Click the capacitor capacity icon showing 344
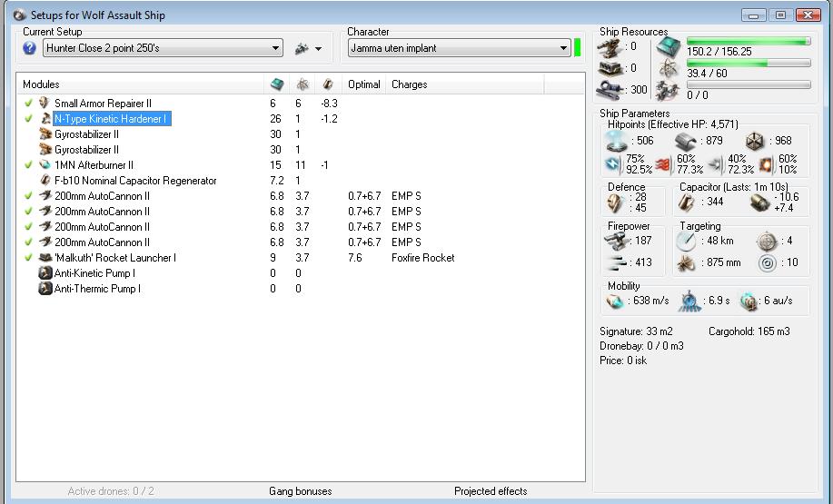833x504 pixels. [x=687, y=203]
